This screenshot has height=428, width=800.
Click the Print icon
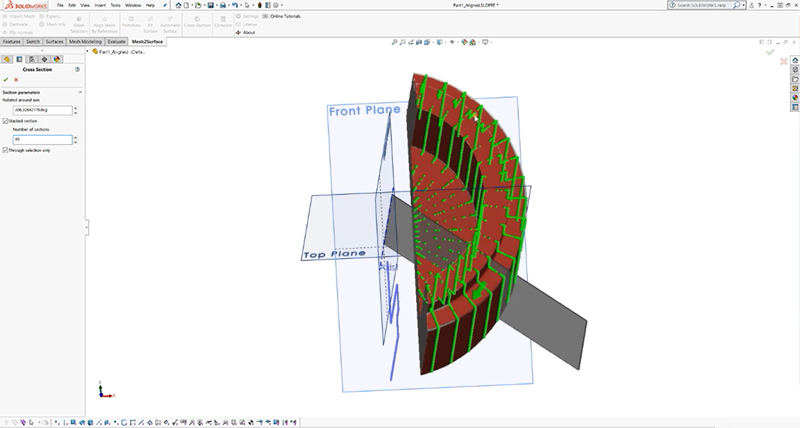[x=223, y=5]
